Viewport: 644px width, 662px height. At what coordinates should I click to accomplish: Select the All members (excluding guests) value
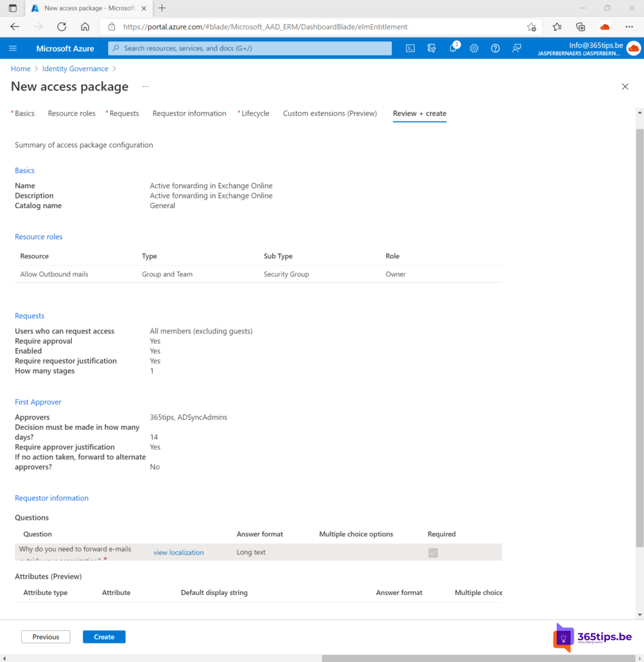click(201, 331)
